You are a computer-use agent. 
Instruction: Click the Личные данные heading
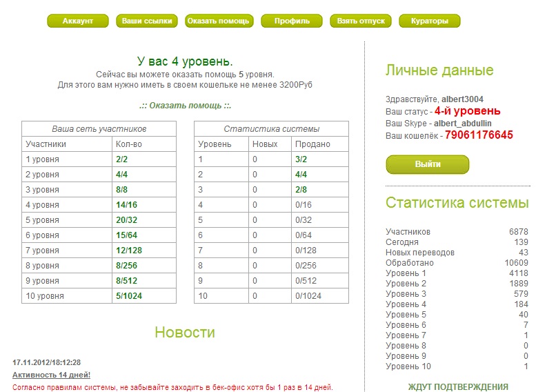[439, 70]
